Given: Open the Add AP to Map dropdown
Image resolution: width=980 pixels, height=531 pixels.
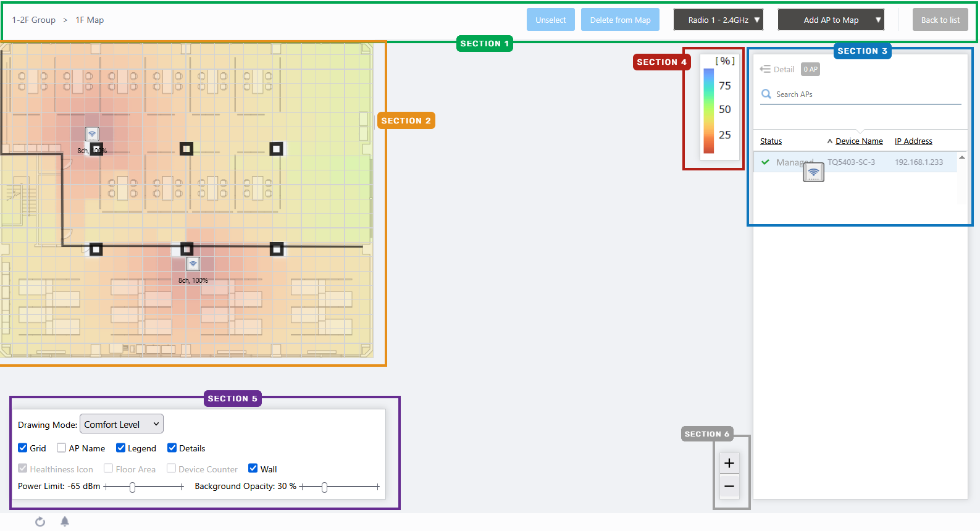Looking at the screenshot, I should tap(831, 20).
